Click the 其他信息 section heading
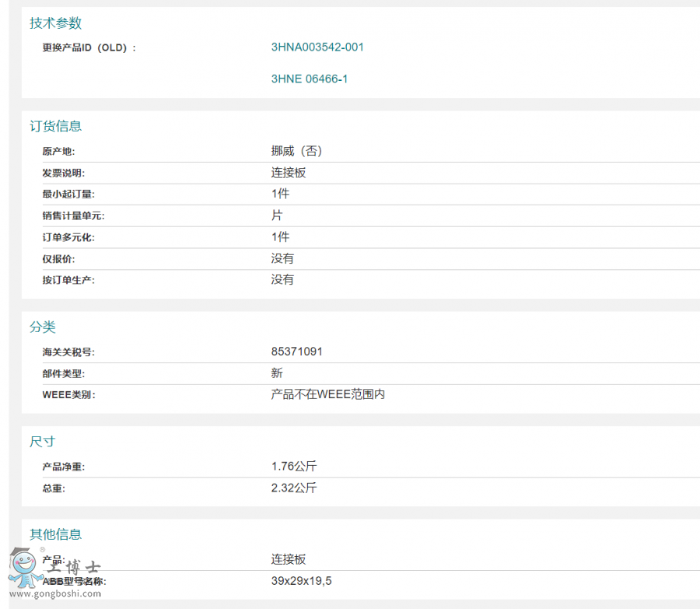The height and width of the screenshot is (609, 700). (55, 534)
